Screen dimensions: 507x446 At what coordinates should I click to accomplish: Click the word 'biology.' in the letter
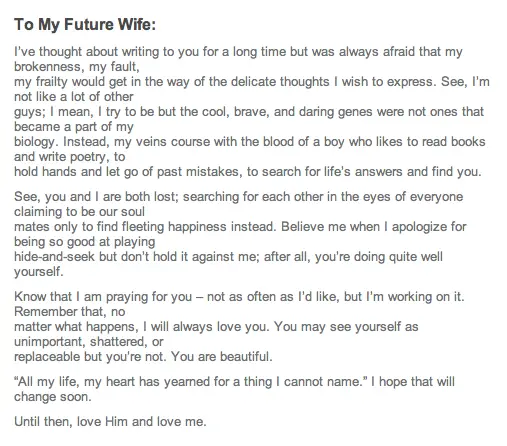click(x=36, y=142)
